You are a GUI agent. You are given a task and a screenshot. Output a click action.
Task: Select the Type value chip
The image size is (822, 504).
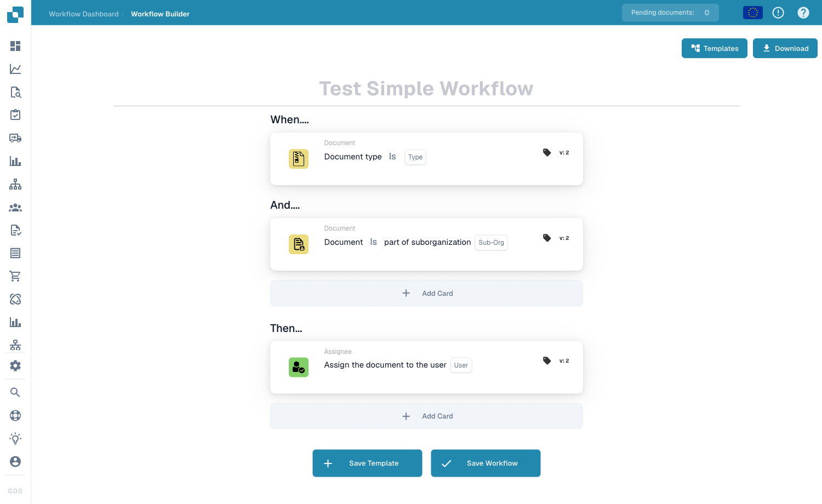coord(415,157)
